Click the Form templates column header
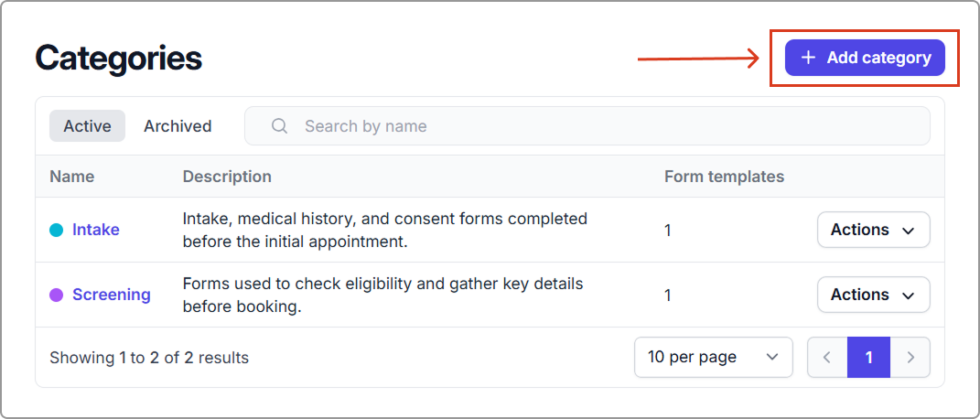Image resolution: width=980 pixels, height=419 pixels. (x=724, y=177)
